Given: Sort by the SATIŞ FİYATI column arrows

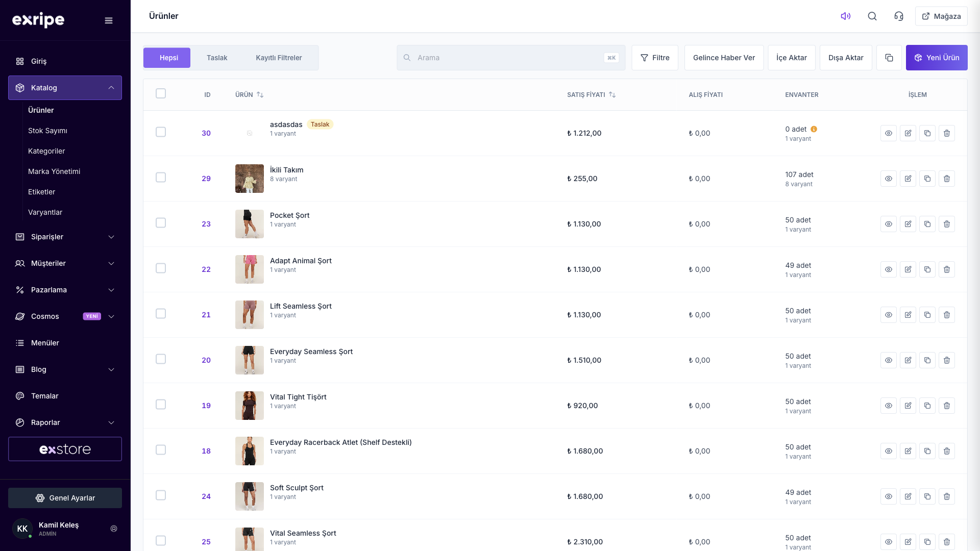Looking at the screenshot, I should (x=612, y=95).
